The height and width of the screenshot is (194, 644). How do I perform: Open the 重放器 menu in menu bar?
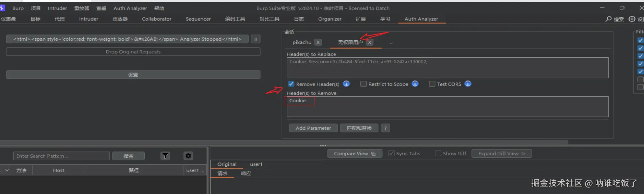(x=82, y=8)
